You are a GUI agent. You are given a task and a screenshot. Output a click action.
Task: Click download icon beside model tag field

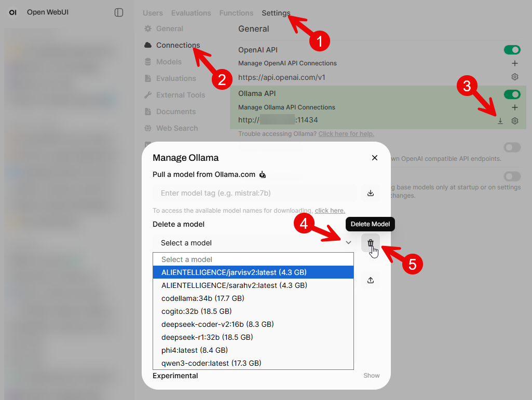coord(371,193)
